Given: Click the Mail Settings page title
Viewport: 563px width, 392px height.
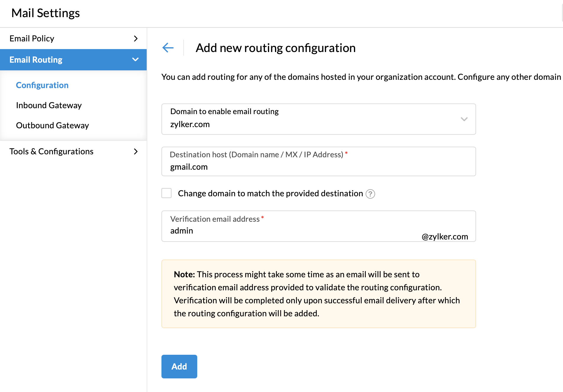Looking at the screenshot, I should [x=46, y=13].
